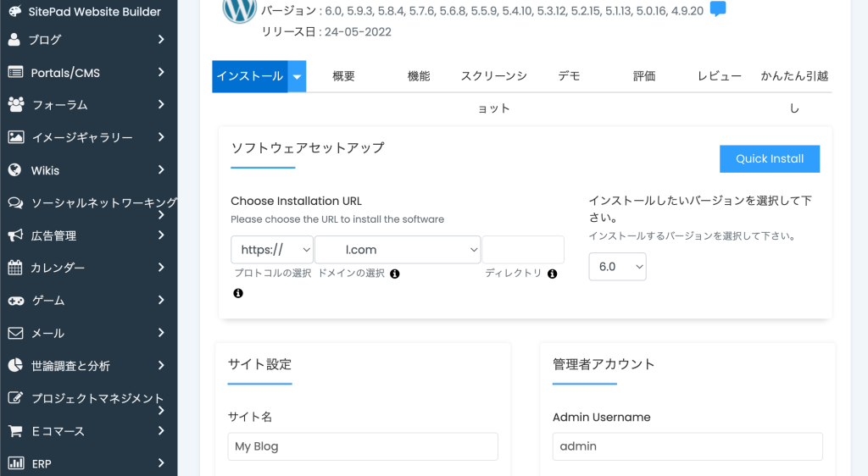Expand the メール category chevron

point(161,332)
